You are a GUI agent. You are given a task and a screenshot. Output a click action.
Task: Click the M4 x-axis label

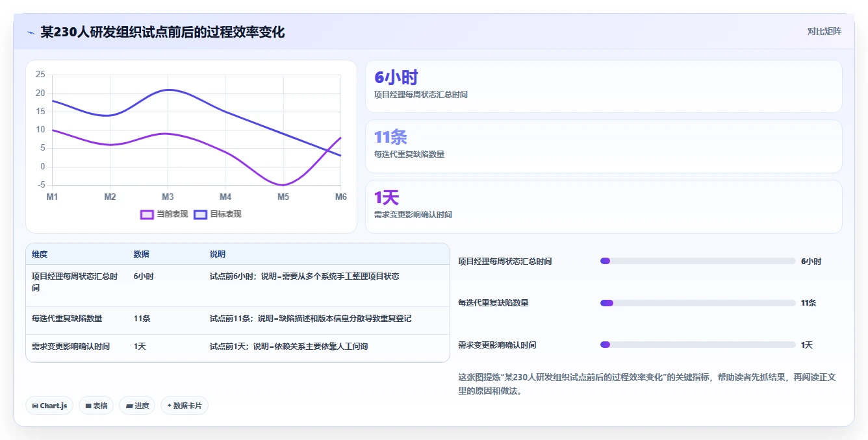(x=225, y=197)
